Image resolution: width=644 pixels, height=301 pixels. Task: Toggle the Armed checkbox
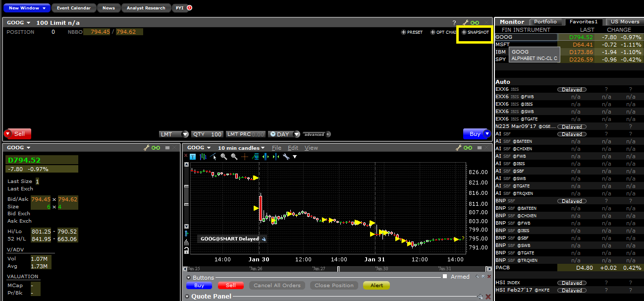pyautogui.click(x=445, y=277)
